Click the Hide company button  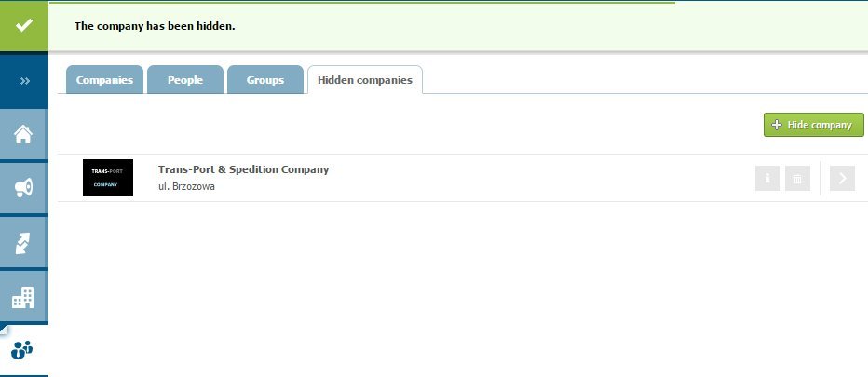(x=813, y=125)
